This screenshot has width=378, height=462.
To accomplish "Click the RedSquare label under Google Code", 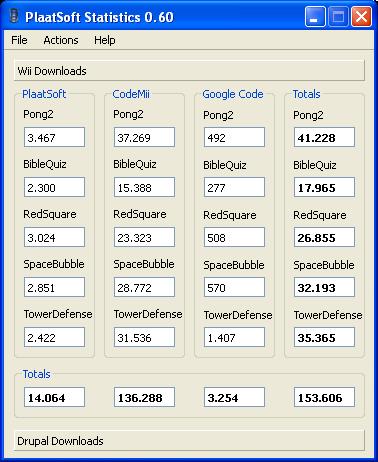I will (230, 215).
